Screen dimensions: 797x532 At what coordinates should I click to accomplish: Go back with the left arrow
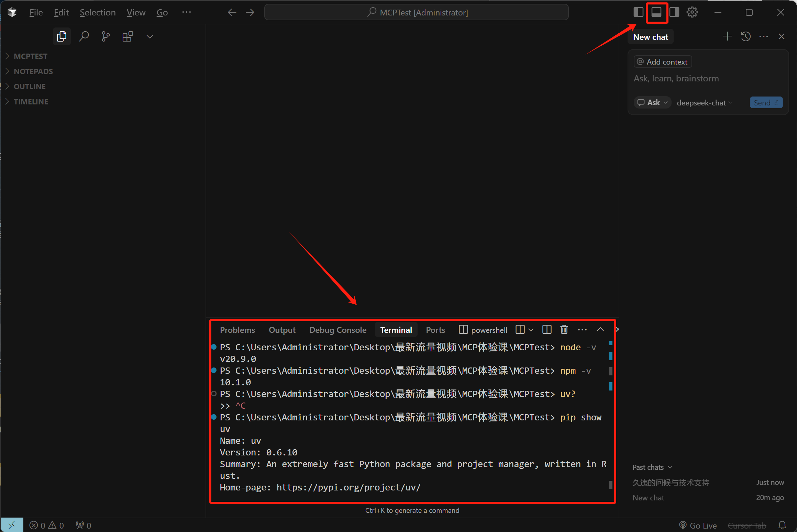tap(232, 12)
